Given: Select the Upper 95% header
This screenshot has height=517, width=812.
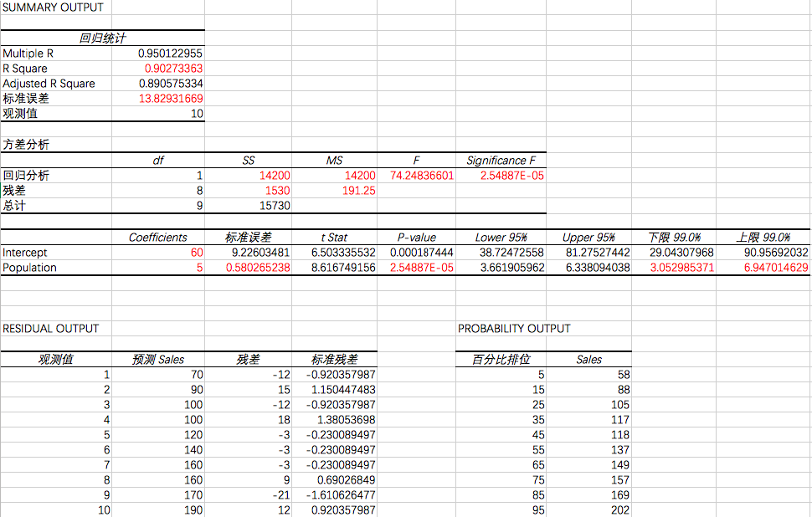Looking at the screenshot, I should click(x=588, y=238).
